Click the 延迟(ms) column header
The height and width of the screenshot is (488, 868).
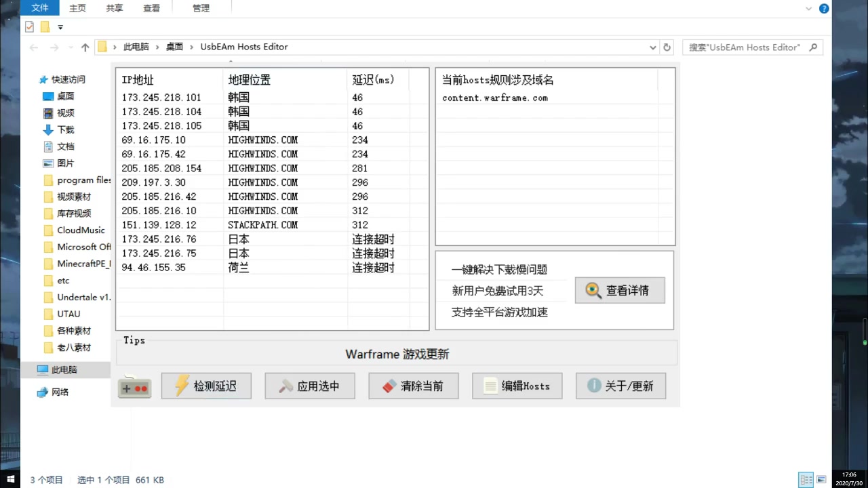(x=378, y=80)
